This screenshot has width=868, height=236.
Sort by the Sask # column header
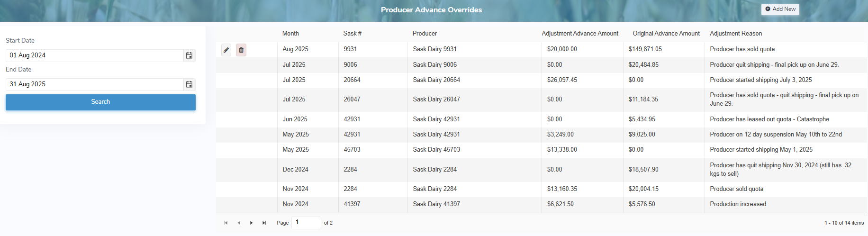click(x=352, y=34)
